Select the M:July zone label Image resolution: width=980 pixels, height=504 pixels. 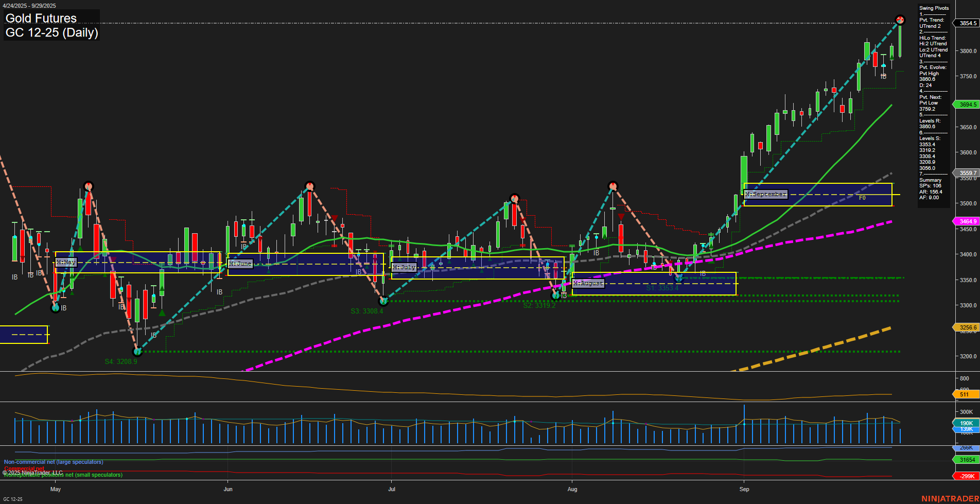coord(404,267)
